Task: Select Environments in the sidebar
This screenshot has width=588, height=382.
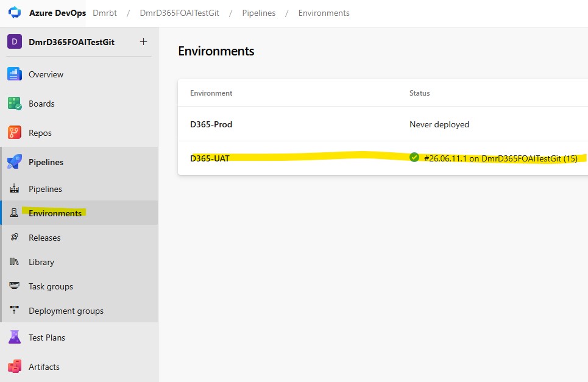Action: [x=55, y=213]
